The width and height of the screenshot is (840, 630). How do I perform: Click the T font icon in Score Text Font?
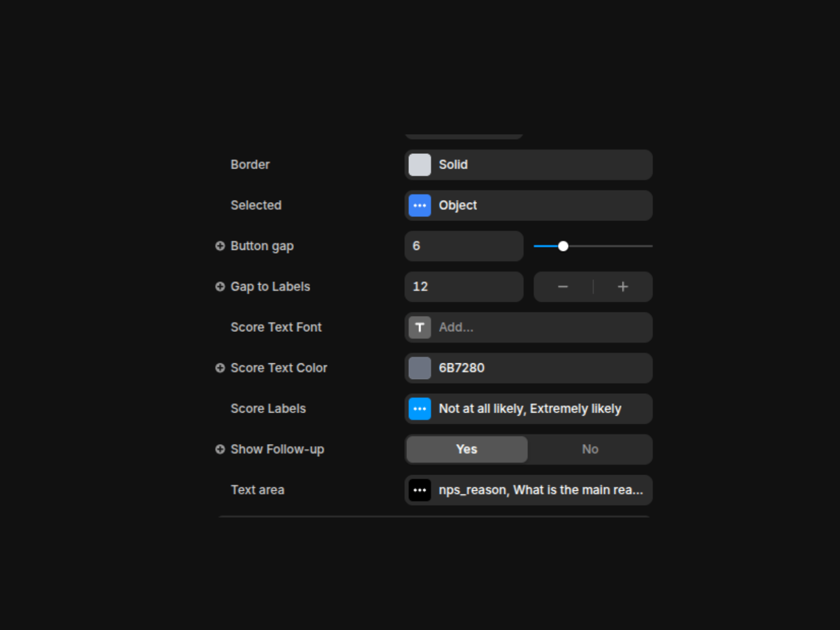coord(419,328)
